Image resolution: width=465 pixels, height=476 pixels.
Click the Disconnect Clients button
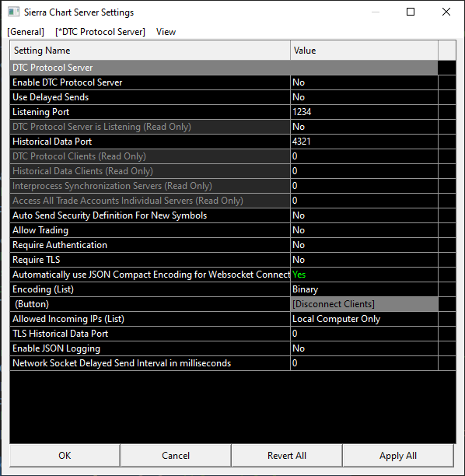(x=364, y=304)
